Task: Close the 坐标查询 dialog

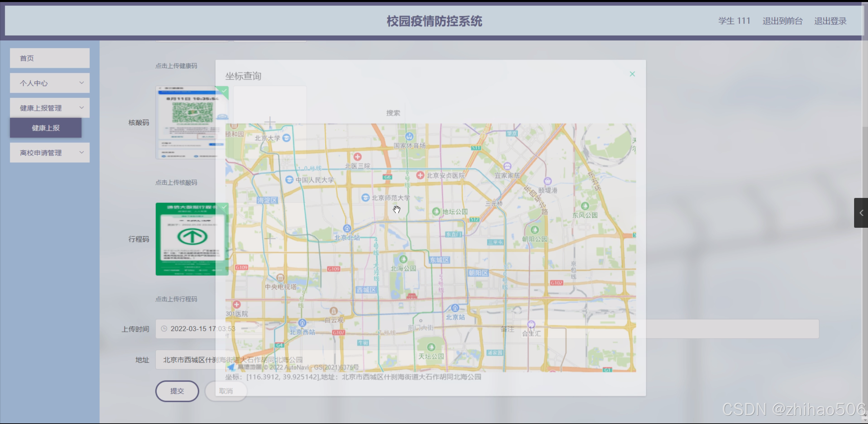Action: 632,74
